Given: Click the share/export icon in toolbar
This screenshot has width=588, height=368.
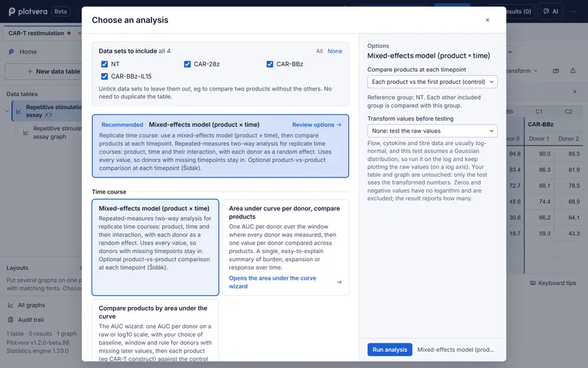Looking at the screenshot, I should 573,71.
